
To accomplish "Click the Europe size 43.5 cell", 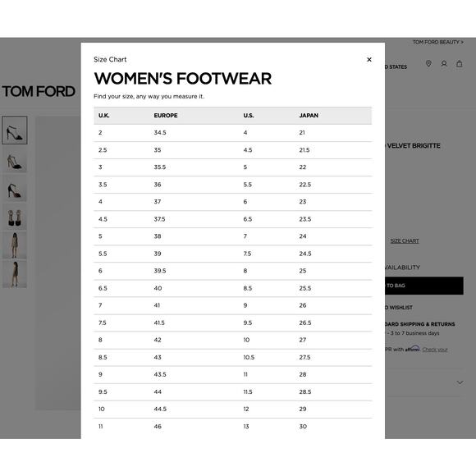I will point(160,374).
